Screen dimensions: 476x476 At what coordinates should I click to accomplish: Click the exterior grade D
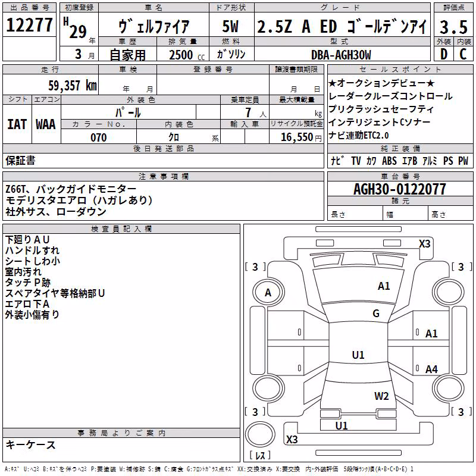click(x=444, y=54)
